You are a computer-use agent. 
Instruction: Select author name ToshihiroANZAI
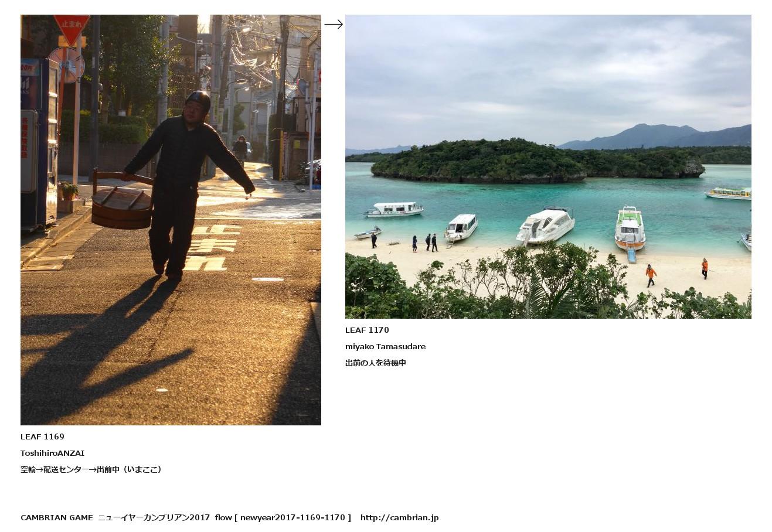[52, 453]
